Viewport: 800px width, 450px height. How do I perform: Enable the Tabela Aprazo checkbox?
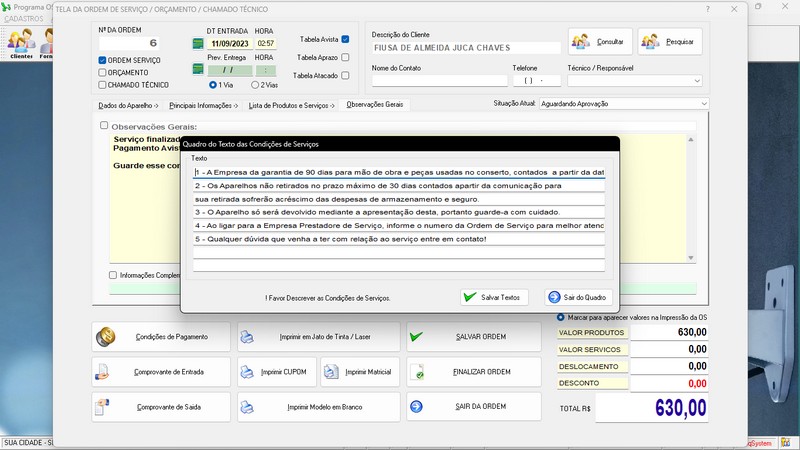tap(345, 57)
